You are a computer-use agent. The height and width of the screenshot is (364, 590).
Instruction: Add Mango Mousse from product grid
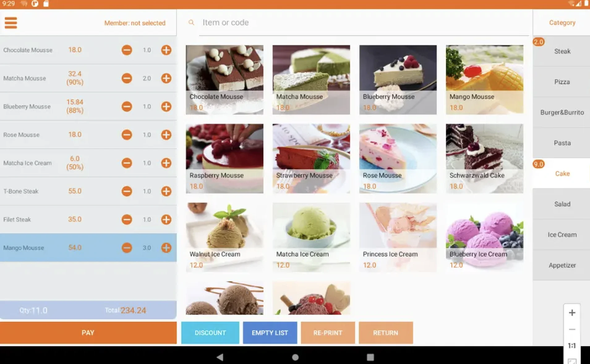(x=485, y=80)
